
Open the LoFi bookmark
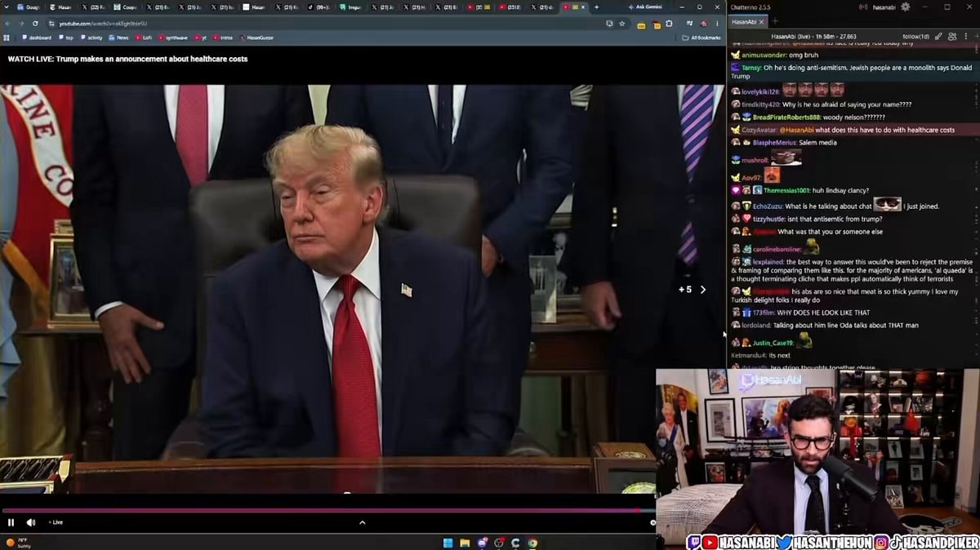[143, 38]
